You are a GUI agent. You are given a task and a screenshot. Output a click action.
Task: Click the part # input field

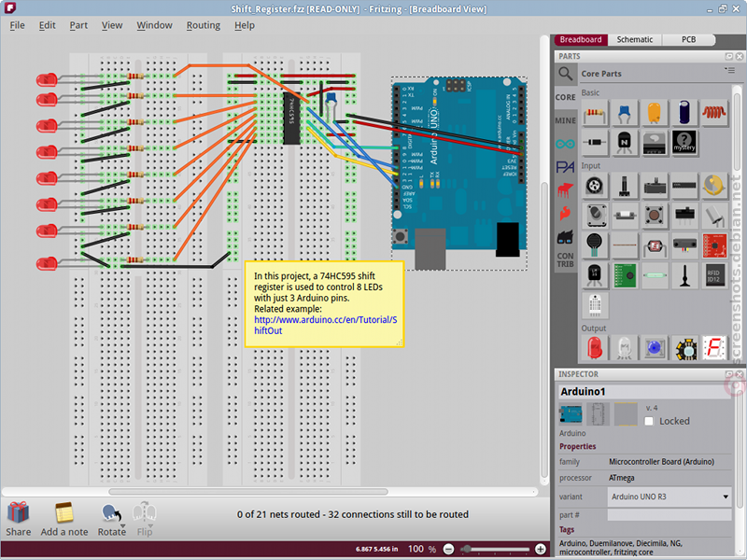coord(669,515)
